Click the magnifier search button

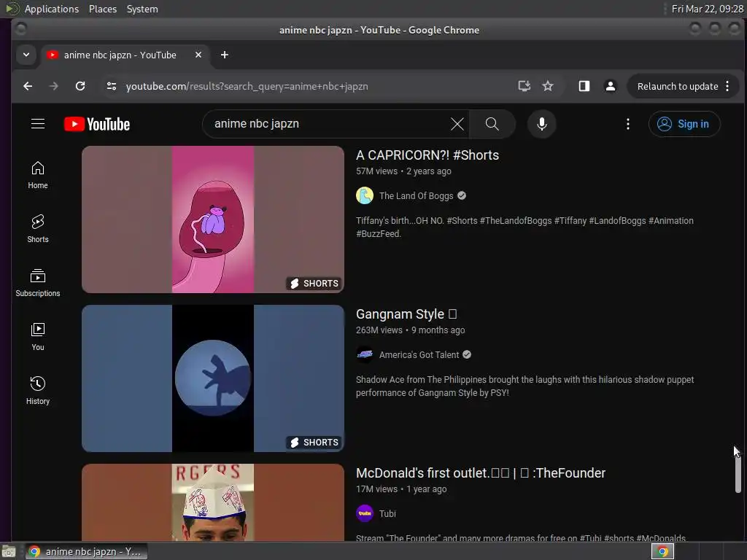tap(492, 124)
